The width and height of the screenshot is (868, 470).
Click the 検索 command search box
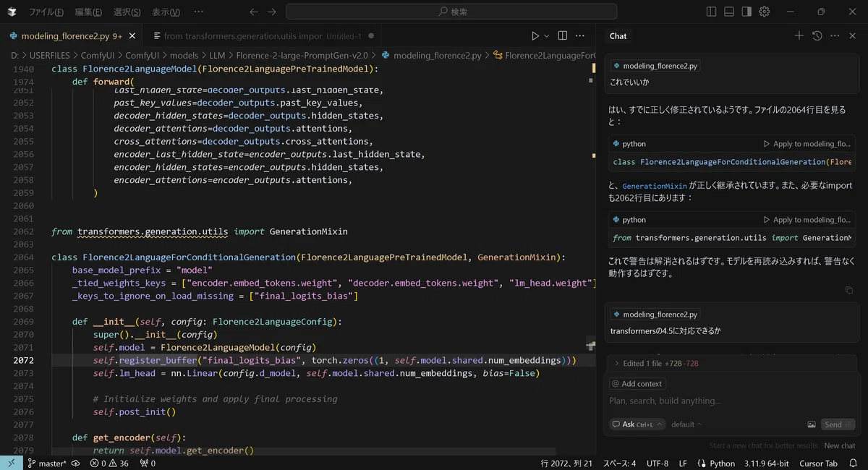pos(451,12)
